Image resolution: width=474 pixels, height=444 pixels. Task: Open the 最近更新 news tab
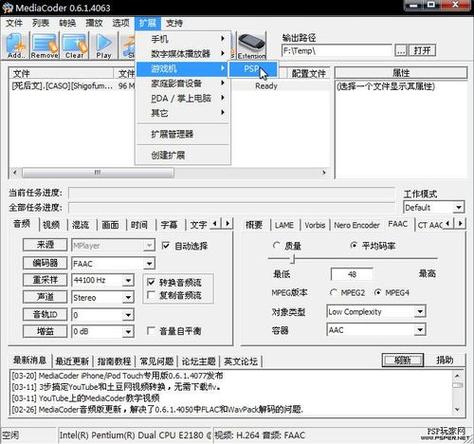72,361
